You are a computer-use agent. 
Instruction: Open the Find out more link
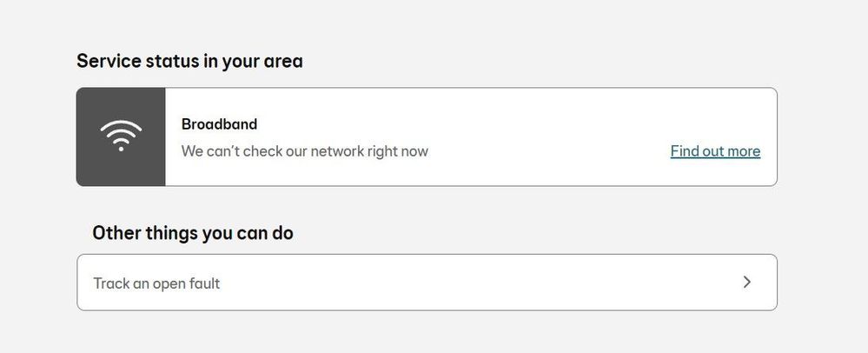pyautogui.click(x=715, y=151)
